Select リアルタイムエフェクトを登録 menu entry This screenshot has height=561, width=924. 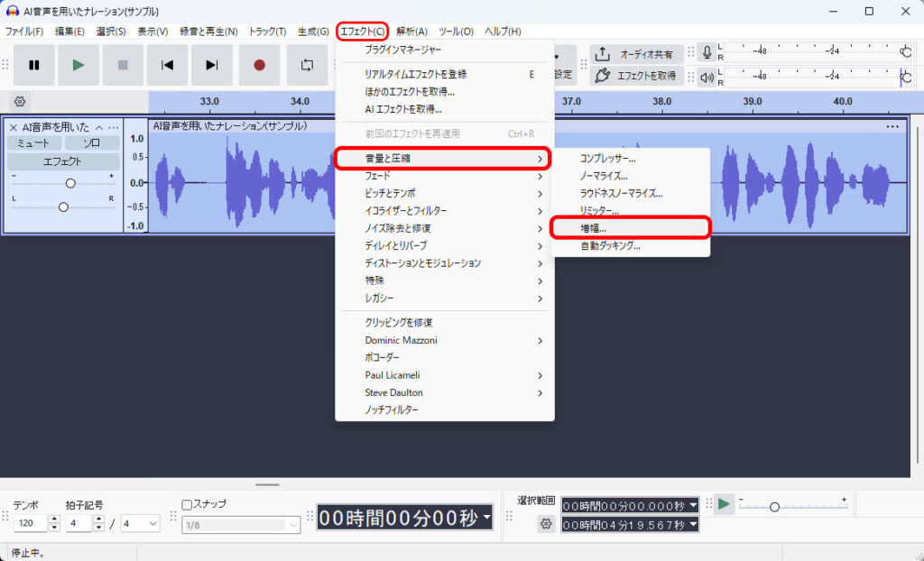(x=445, y=74)
